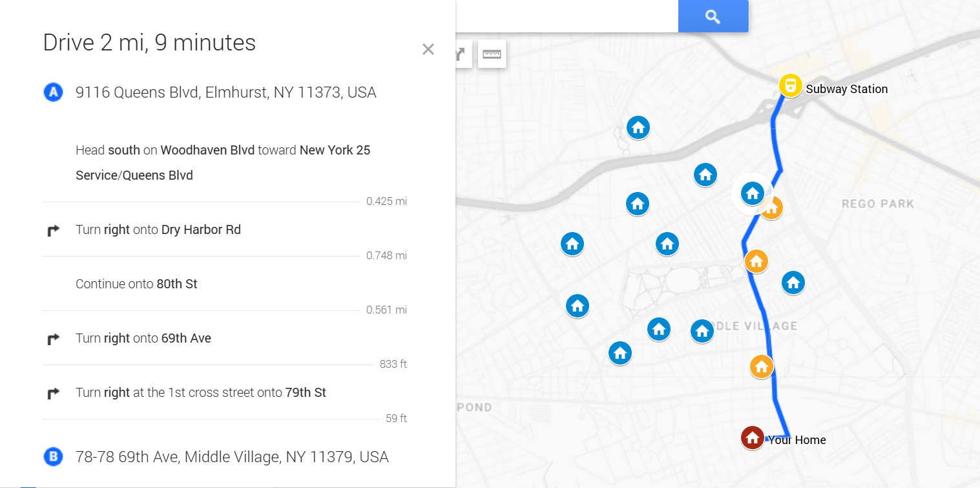980x488 pixels.
Task: Select the Head south on Woodhaven Blvd step
Action: coord(223,162)
